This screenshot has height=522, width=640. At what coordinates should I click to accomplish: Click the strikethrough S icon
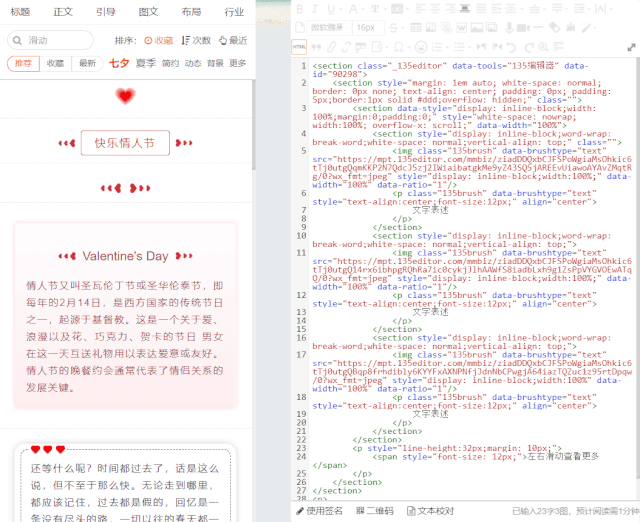(393, 27)
